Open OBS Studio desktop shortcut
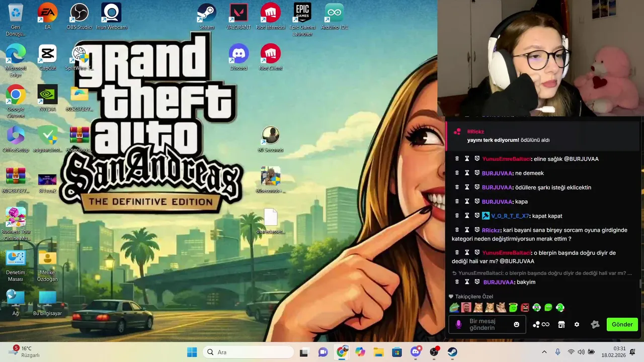 79,17
